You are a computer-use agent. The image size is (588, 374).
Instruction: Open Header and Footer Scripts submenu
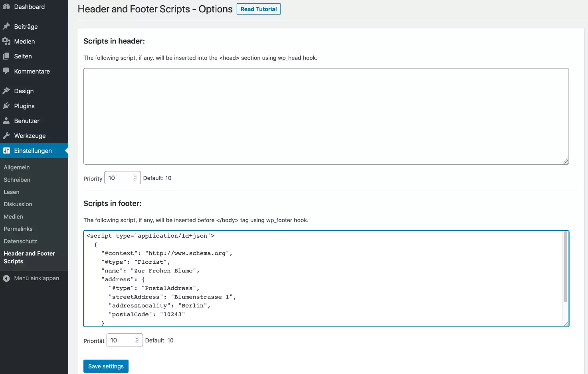tap(29, 257)
